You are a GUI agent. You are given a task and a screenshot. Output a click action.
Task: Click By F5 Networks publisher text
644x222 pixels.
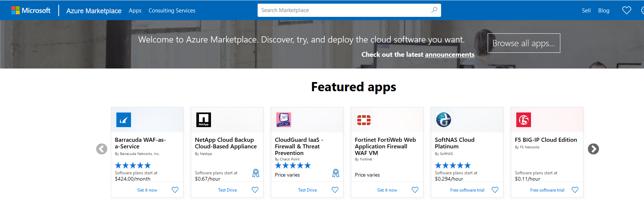[x=527, y=147]
